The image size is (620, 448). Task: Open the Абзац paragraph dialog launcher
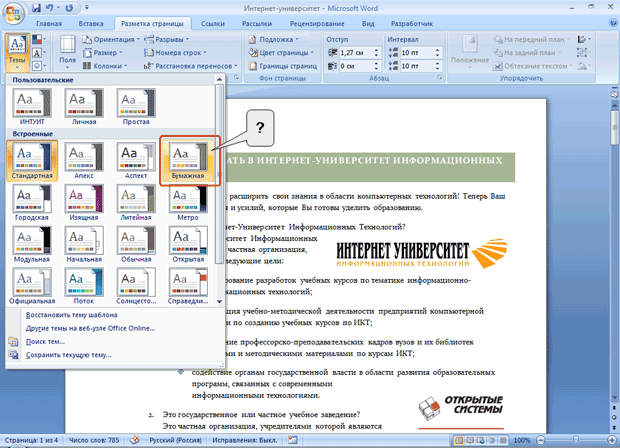440,78
